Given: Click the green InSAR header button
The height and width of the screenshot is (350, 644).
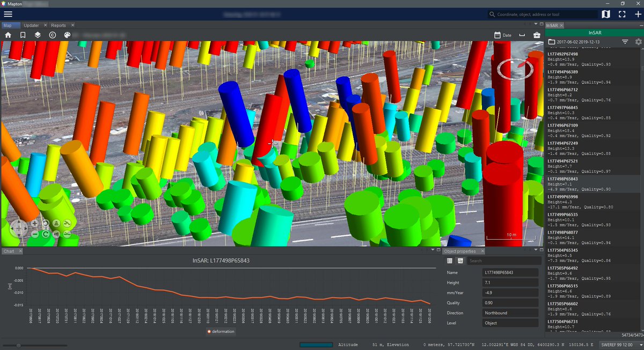Looking at the screenshot, I should click(x=594, y=33).
